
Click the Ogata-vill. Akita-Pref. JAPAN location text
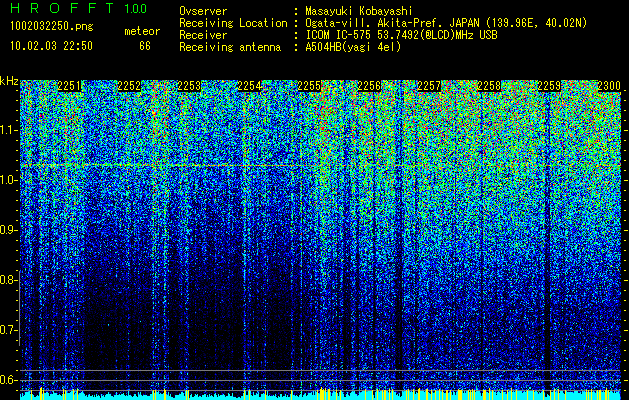446,23
